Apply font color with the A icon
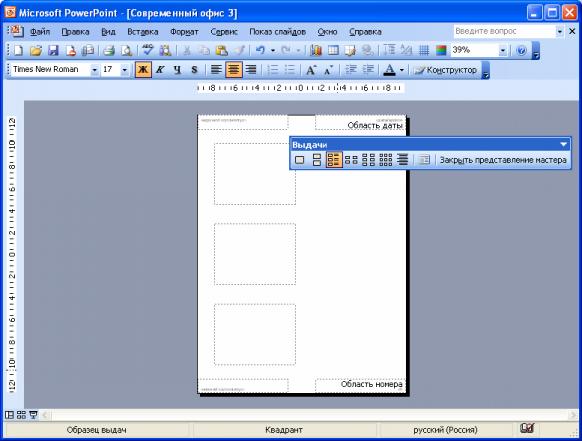Viewport: 582px width, 441px height. 389,70
